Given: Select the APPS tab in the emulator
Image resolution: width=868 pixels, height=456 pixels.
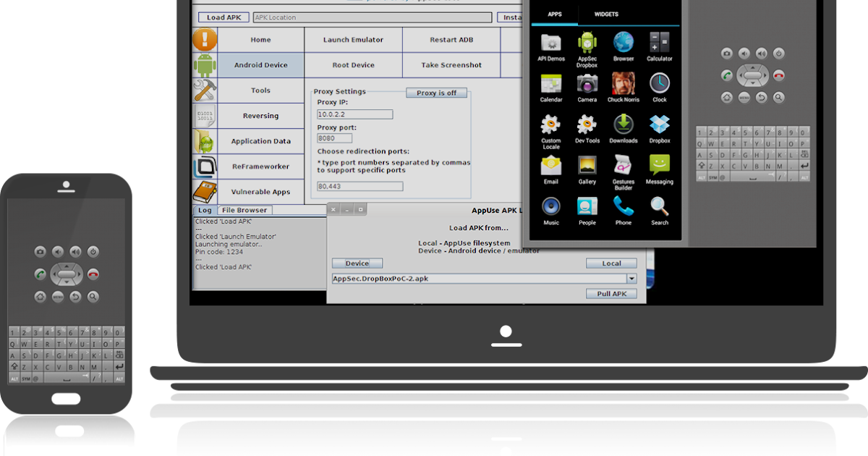Looking at the screenshot, I should 555,14.
